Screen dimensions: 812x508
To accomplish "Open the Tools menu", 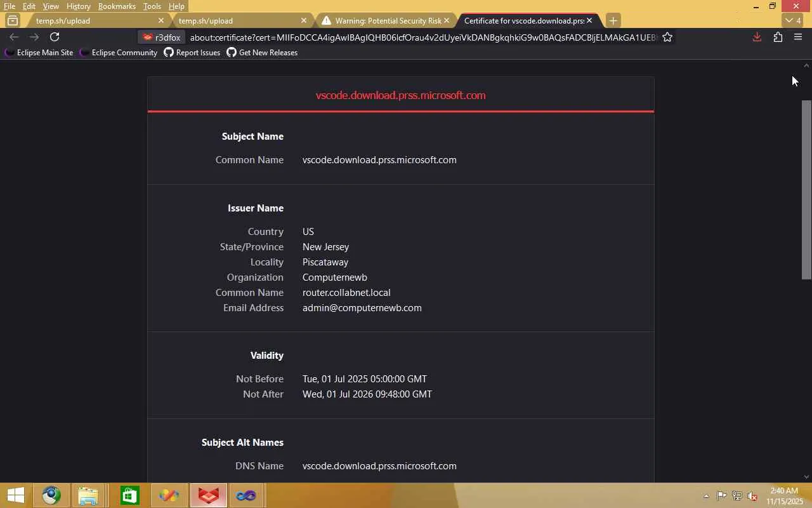I will (152, 6).
